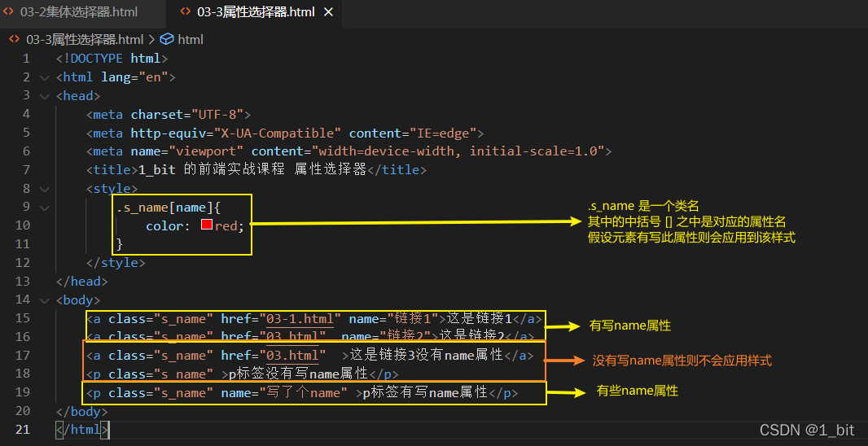The width and height of the screenshot is (868, 446).
Task: Click the text p标签没有写name属性
Action: tap(298, 374)
